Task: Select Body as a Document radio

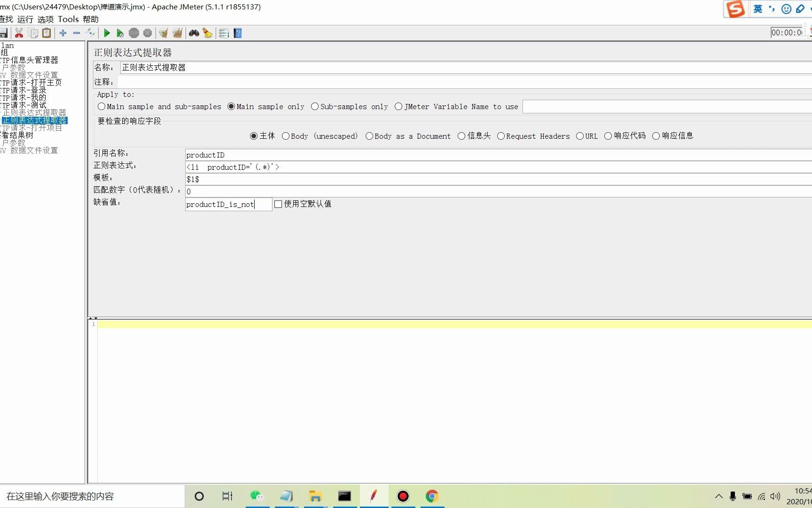Action: pos(408,136)
